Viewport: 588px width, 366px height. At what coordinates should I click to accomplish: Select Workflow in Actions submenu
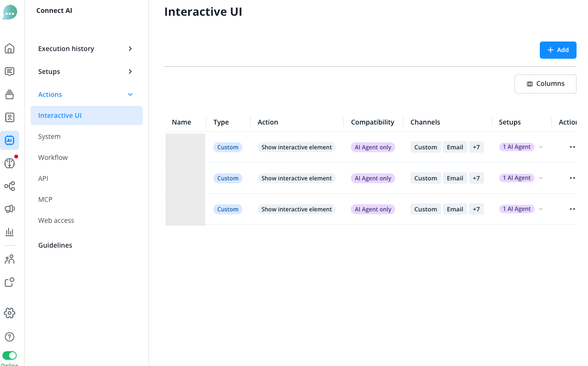coord(53,157)
